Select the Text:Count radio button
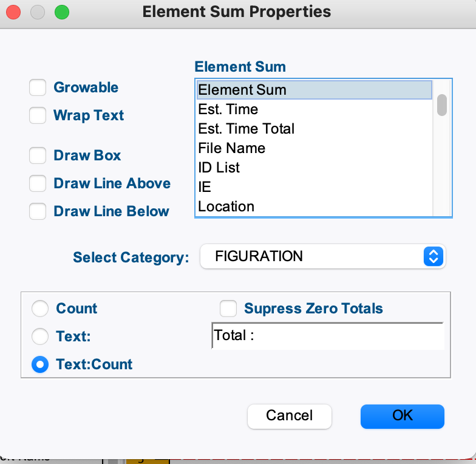Screen dimensions: 476x464 pos(40,364)
